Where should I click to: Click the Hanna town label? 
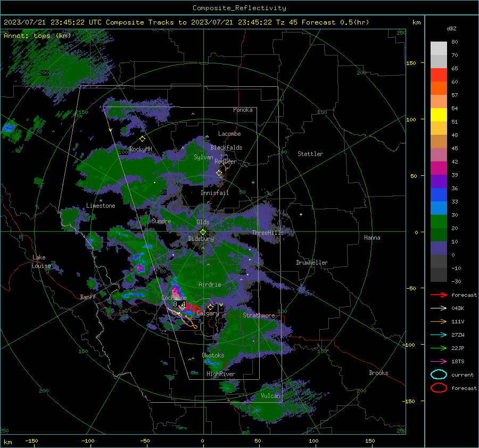pyautogui.click(x=372, y=238)
